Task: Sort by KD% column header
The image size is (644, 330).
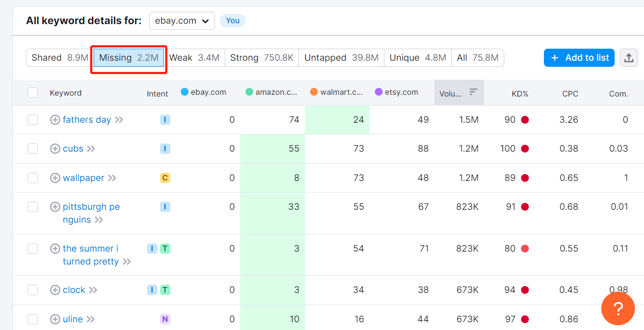Action: (519, 93)
